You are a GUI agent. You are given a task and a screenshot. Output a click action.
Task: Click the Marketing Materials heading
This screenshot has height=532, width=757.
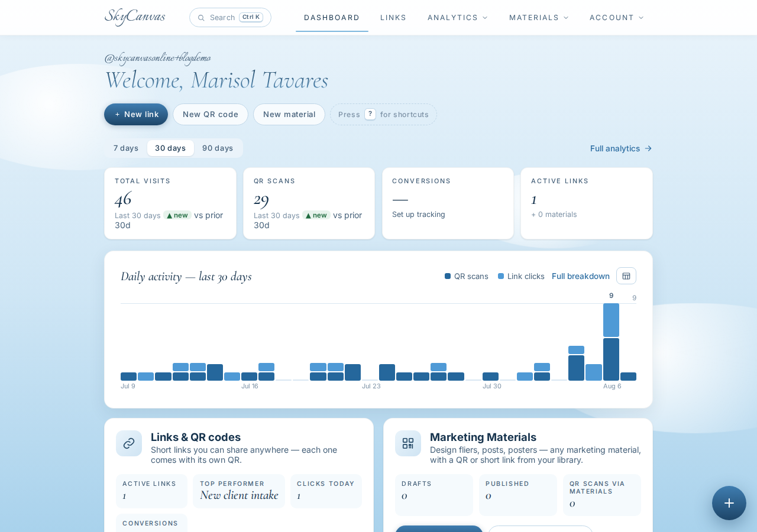[x=483, y=437]
